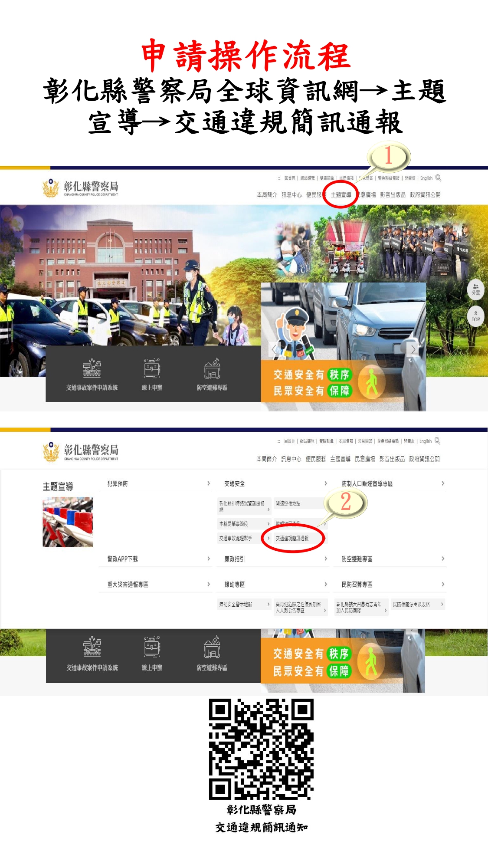Click 網站導覽 on the step 1 page
The width and height of the screenshot is (488, 868).
tap(308, 178)
